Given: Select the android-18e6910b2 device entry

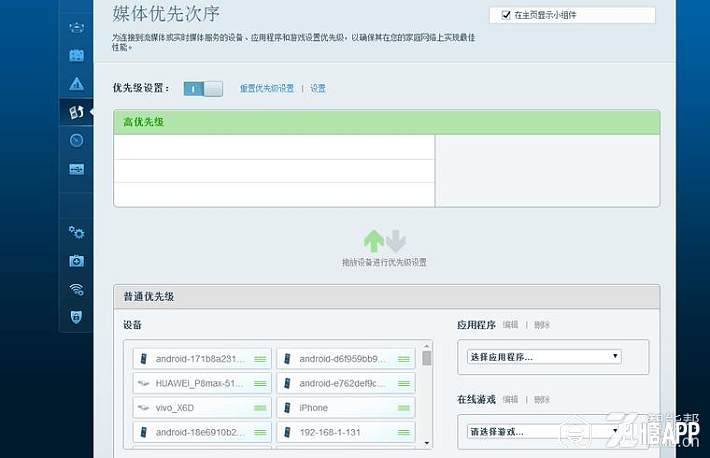Looking at the screenshot, I should pyautogui.click(x=202, y=432).
